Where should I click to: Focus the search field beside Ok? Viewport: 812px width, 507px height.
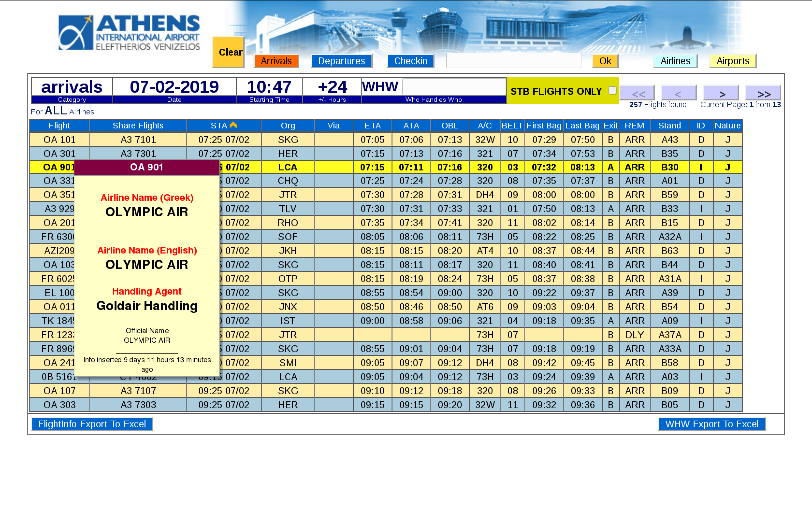pos(513,61)
